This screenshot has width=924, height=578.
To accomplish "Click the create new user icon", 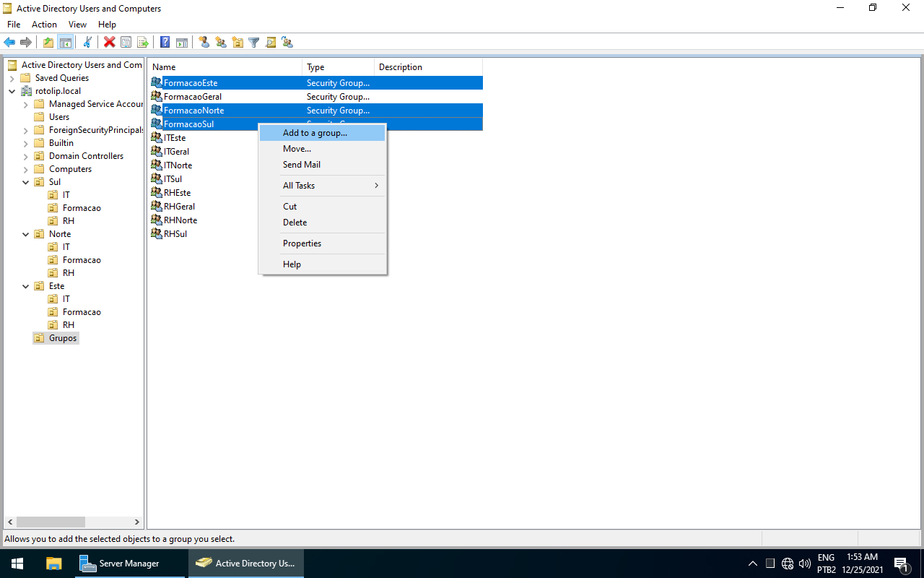I will [204, 42].
